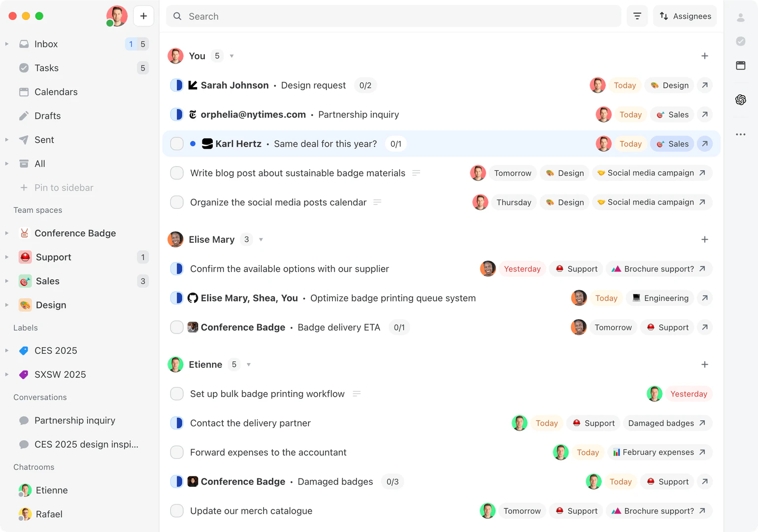Image resolution: width=758 pixels, height=532 pixels.
Task: Add a task to Elise Mary's group
Action: 704,239
